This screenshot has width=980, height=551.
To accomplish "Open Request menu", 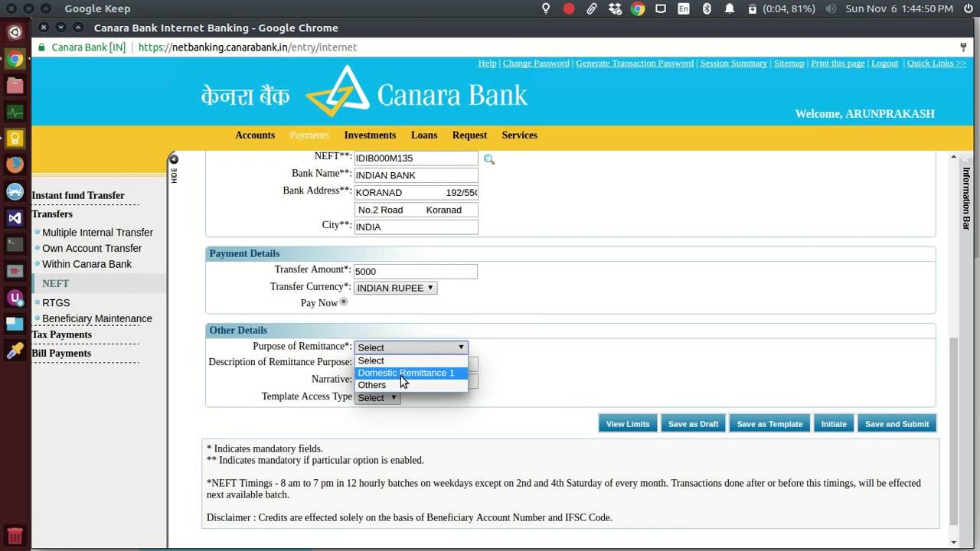I will pos(469,135).
